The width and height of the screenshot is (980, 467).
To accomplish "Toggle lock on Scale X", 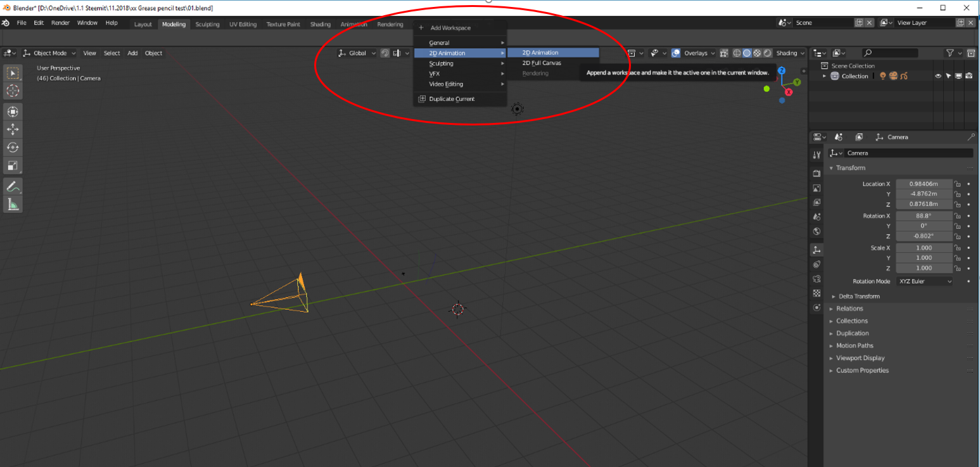I will pos(958,248).
